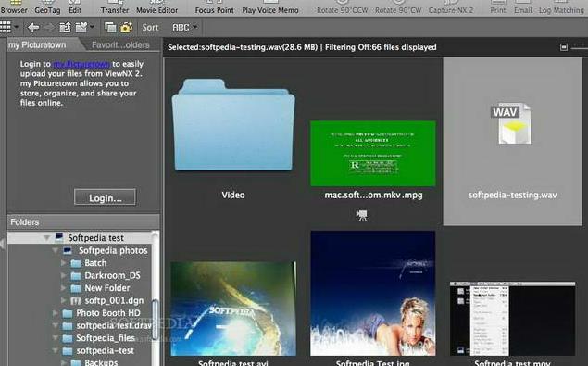Open the GeoTag tool

pyautogui.click(x=47, y=7)
